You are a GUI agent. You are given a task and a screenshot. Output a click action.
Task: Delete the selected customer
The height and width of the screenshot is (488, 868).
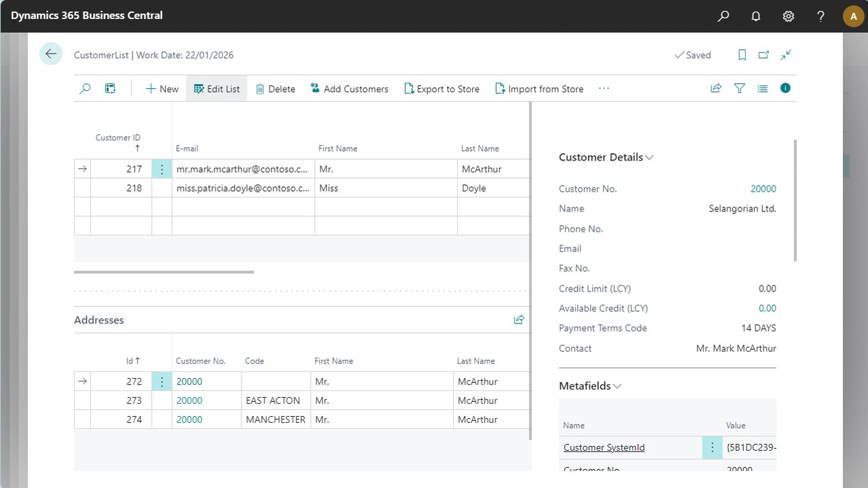click(x=275, y=89)
